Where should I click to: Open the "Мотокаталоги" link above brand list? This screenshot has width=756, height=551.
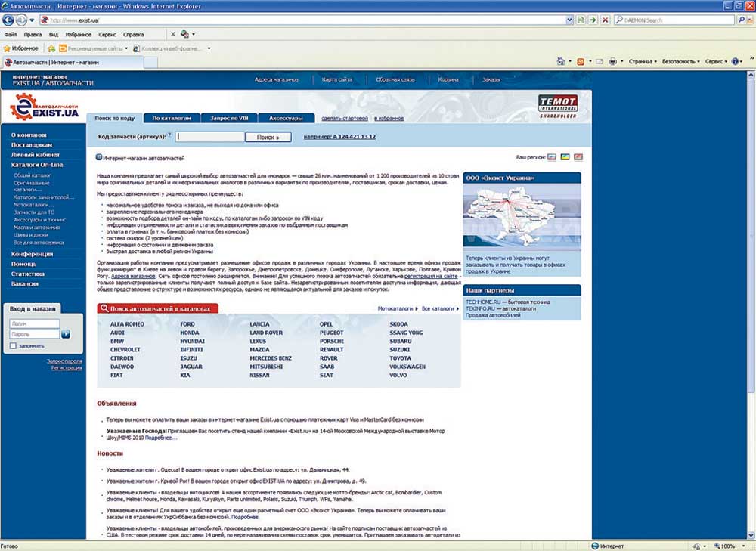[395, 308]
